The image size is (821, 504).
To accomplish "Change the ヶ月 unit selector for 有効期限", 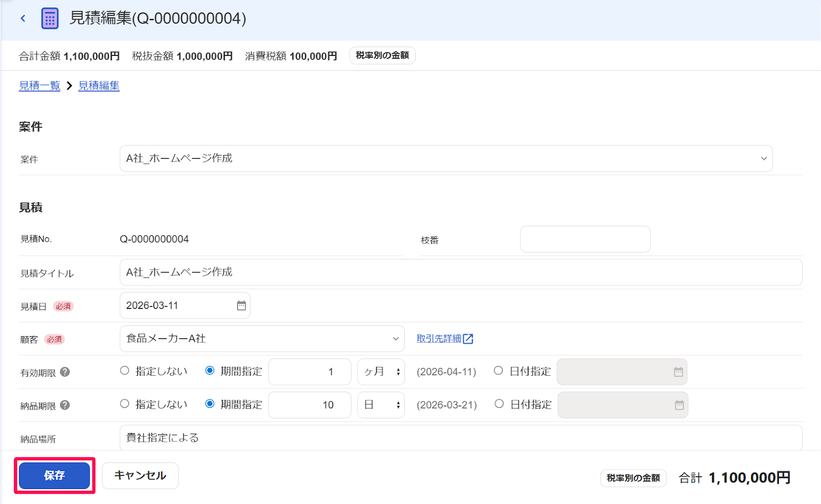I will pos(381,372).
